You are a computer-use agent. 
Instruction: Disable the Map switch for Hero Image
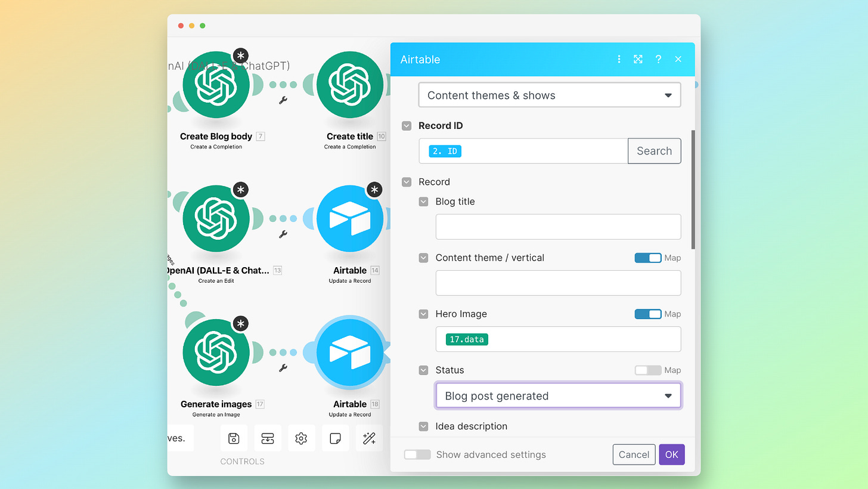coord(648,314)
